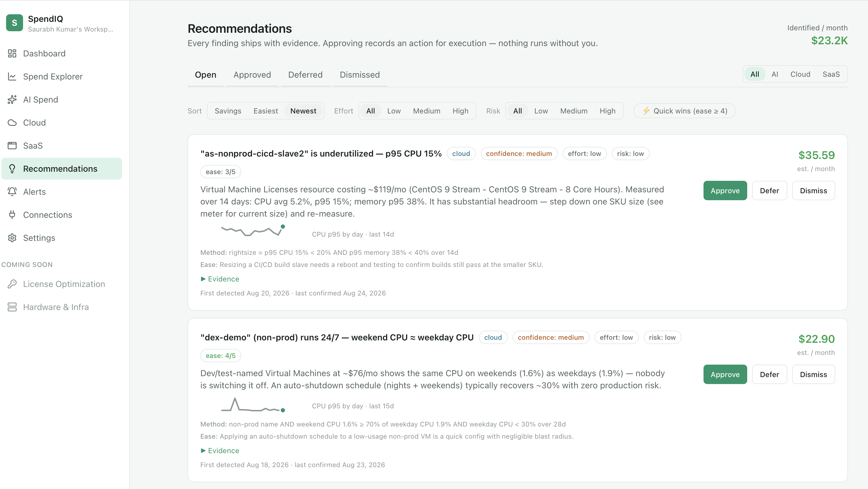This screenshot has width=868, height=489.
Task: Click the SpendIQ workspace logo
Action: click(x=15, y=23)
